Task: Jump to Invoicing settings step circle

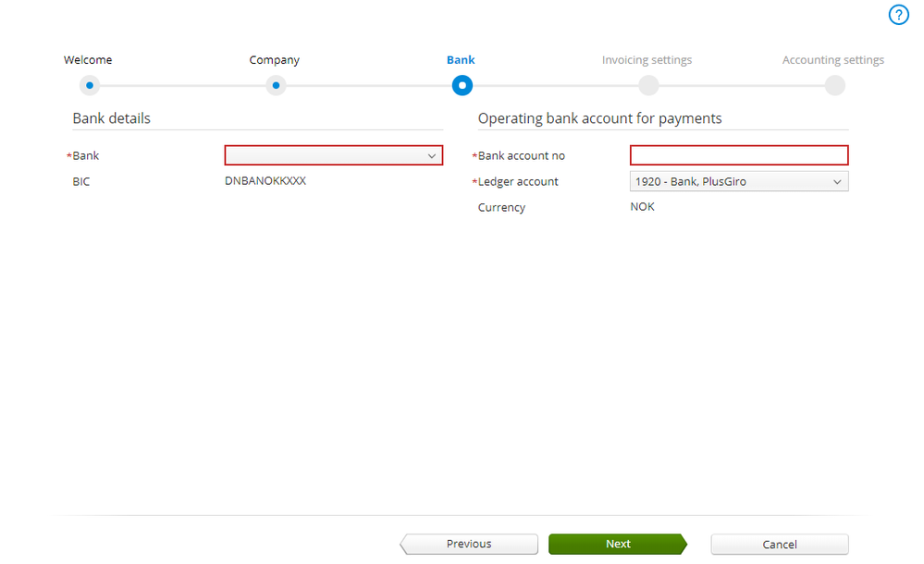Action: point(648,85)
